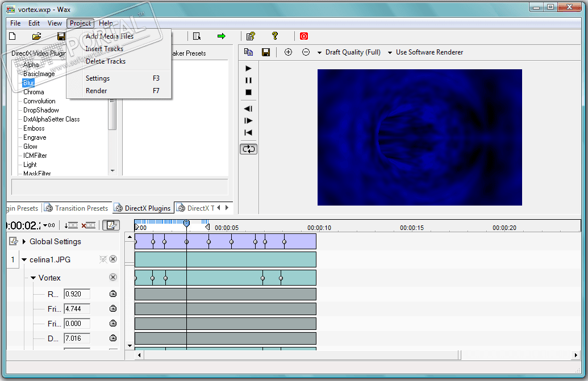The height and width of the screenshot is (381, 588).
Task: Collapse the Vortex effect tree
Action: click(x=34, y=278)
